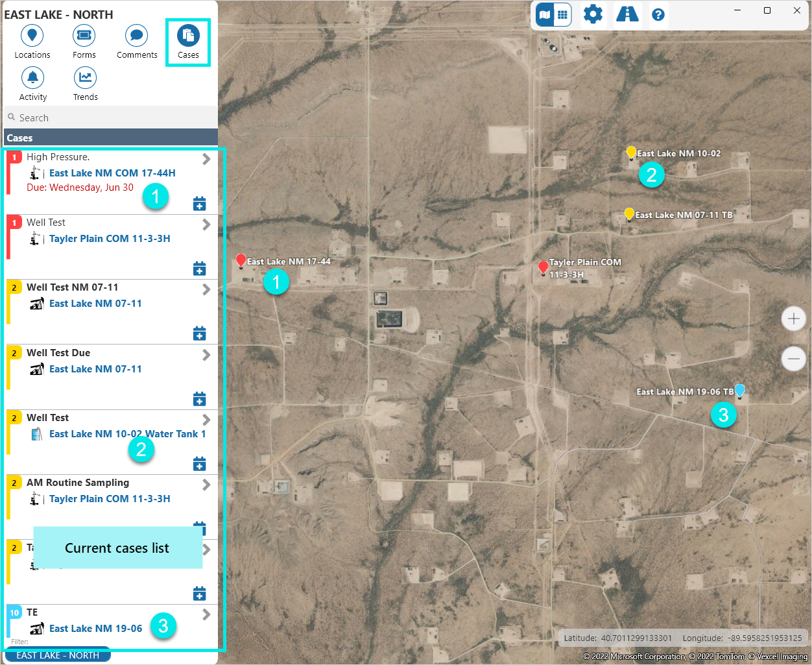Open the Comments panel icon
812x665 pixels.
tap(136, 36)
